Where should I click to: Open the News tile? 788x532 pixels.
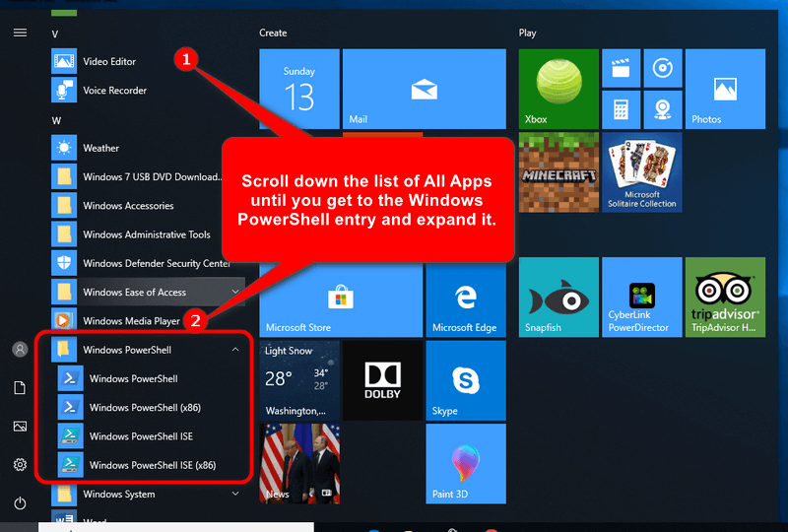coord(299,464)
